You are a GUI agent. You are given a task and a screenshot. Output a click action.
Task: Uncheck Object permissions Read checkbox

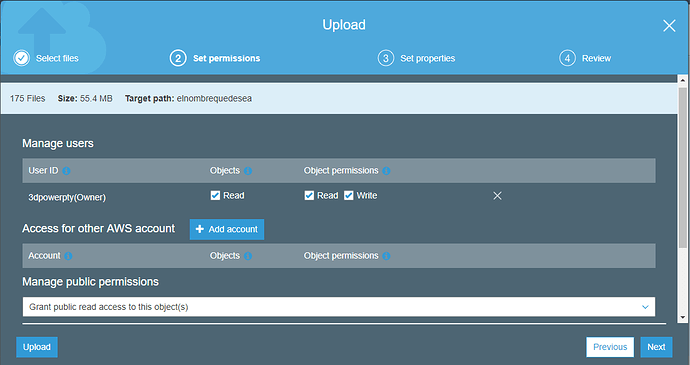[309, 195]
